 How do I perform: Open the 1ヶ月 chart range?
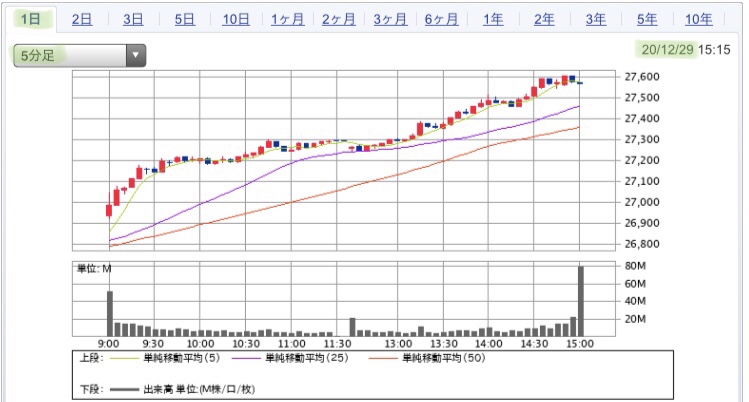point(288,20)
